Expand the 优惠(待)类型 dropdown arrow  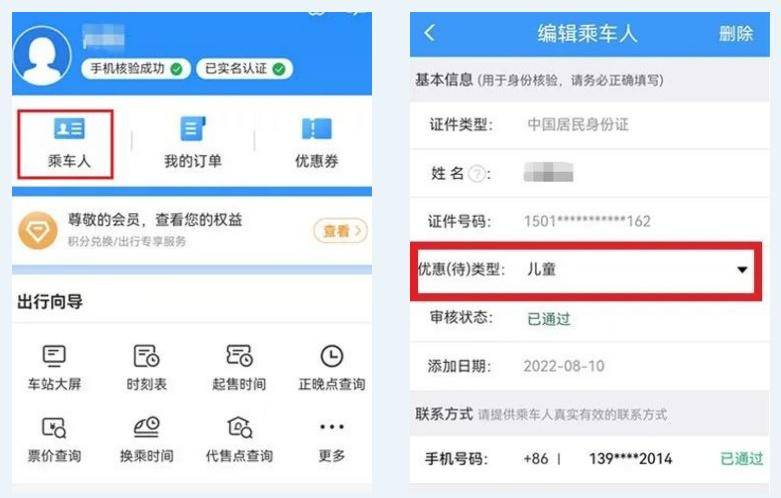(742, 269)
